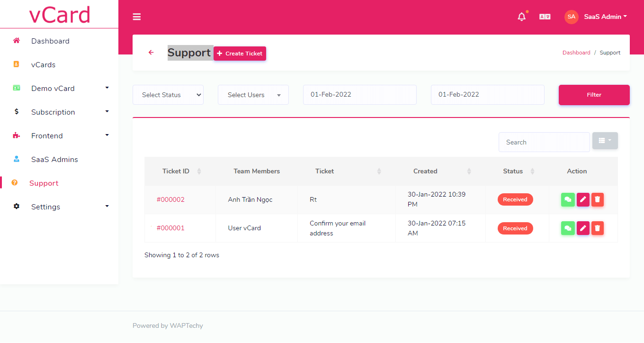Open the Select Status dropdown
This screenshot has height=343, width=644.
point(168,95)
